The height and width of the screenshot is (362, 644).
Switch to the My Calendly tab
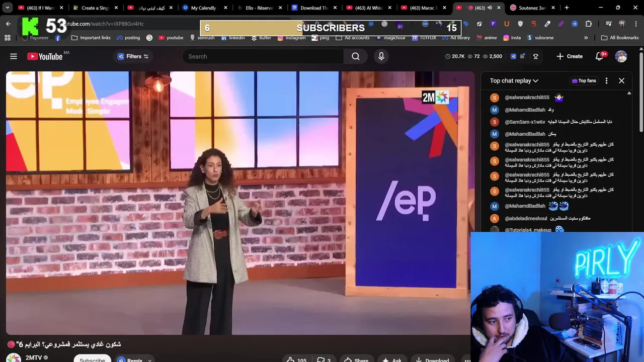204,8
